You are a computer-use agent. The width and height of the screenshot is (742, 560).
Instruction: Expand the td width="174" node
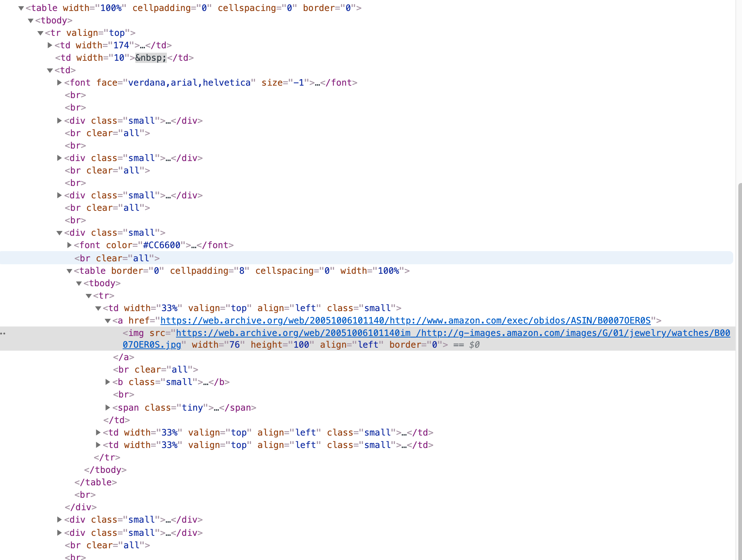50,45
